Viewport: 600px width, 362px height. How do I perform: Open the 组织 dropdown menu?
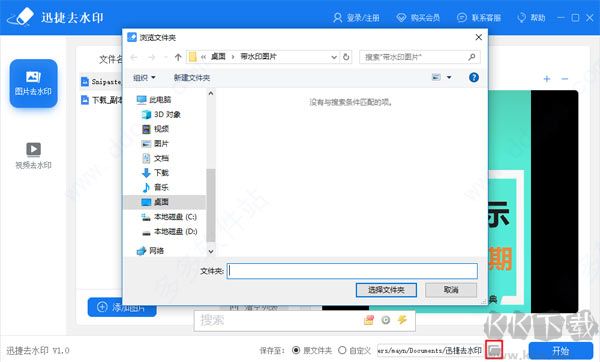144,78
